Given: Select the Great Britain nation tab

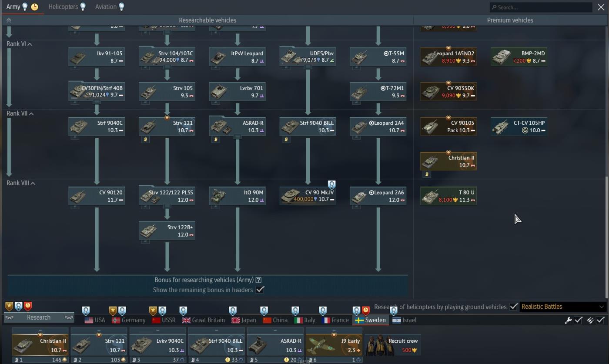Looking at the screenshot, I should pos(203,320).
